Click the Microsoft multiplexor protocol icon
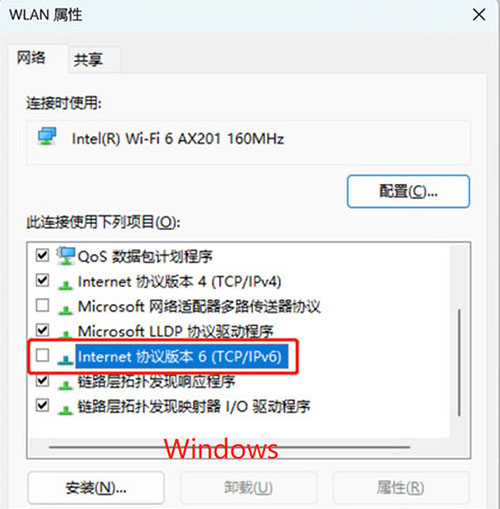The width and height of the screenshot is (500, 509). pos(65,310)
